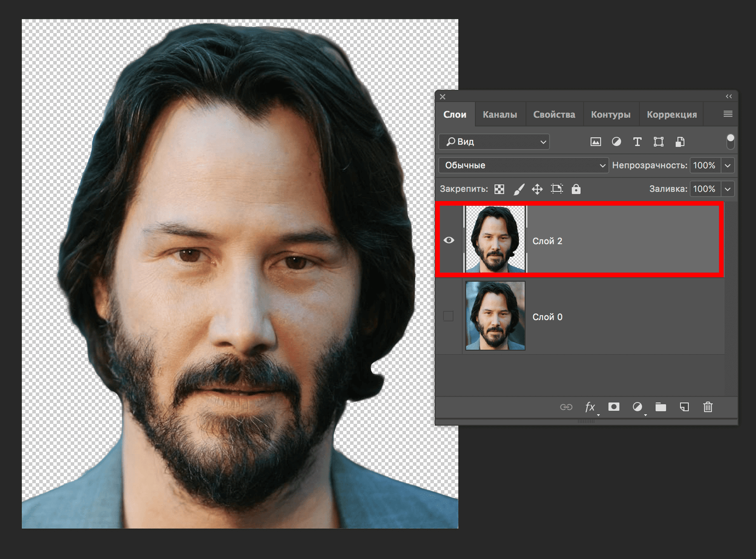Image resolution: width=756 pixels, height=559 pixels.
Task: Click the create new layer icon
Action: 684,407
